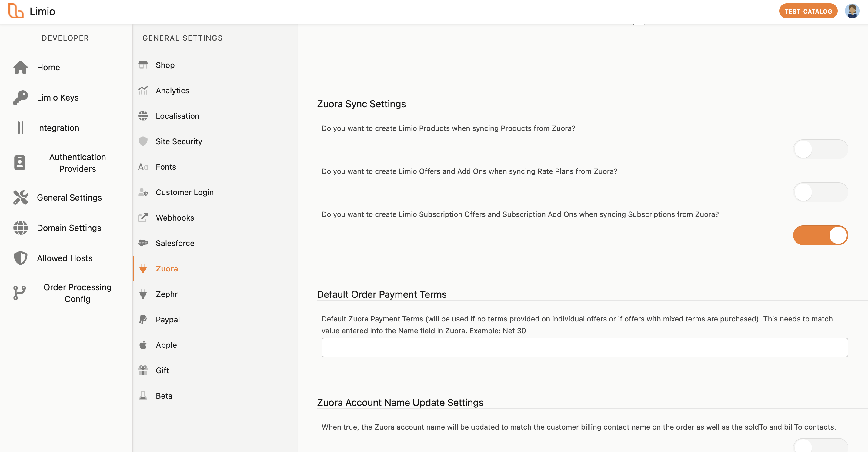Click the Zuora Account Name Update Settings heading
Image resolution: width=868 pixels, height=452 pixels.
400,403
